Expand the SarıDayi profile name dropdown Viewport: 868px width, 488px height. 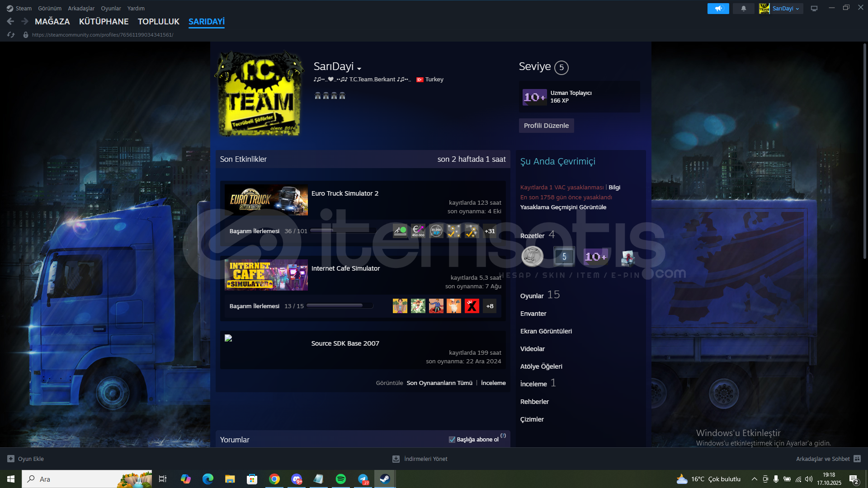[359, 69]
